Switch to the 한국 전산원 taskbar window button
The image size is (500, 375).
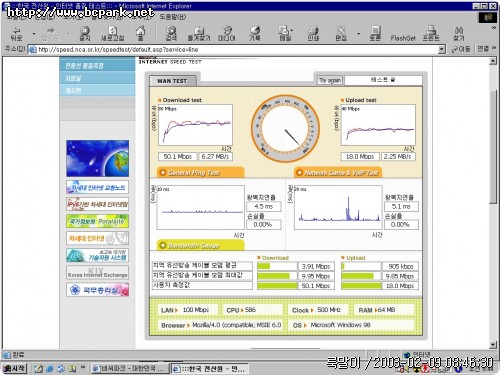pos(210,368)
